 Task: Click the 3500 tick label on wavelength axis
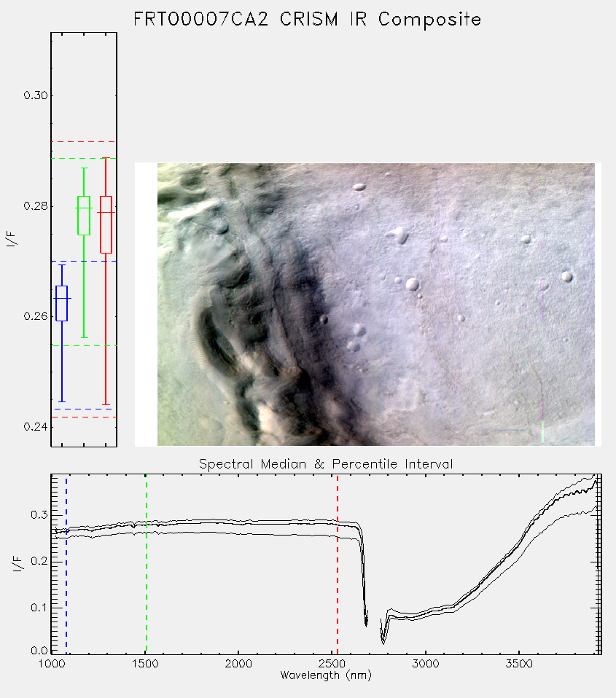click(x=519, y=664)
